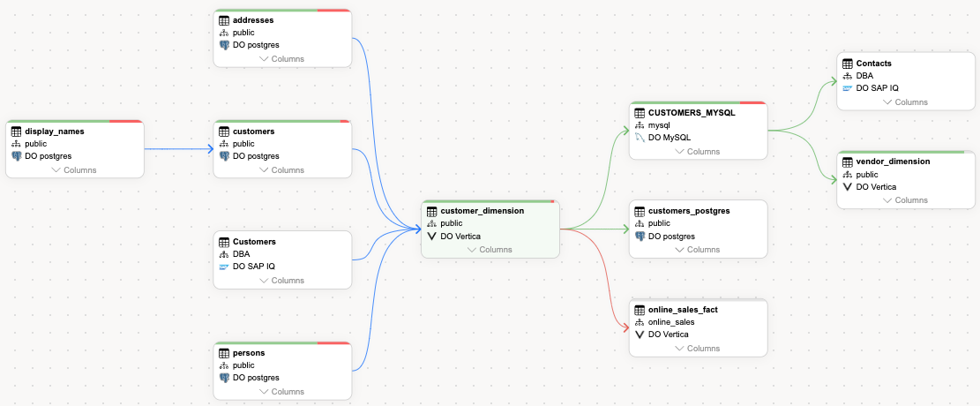Expand Columns on the addresses table
Image resolution: width=980 pixels, height=406 pixels.
coord(282,59)
